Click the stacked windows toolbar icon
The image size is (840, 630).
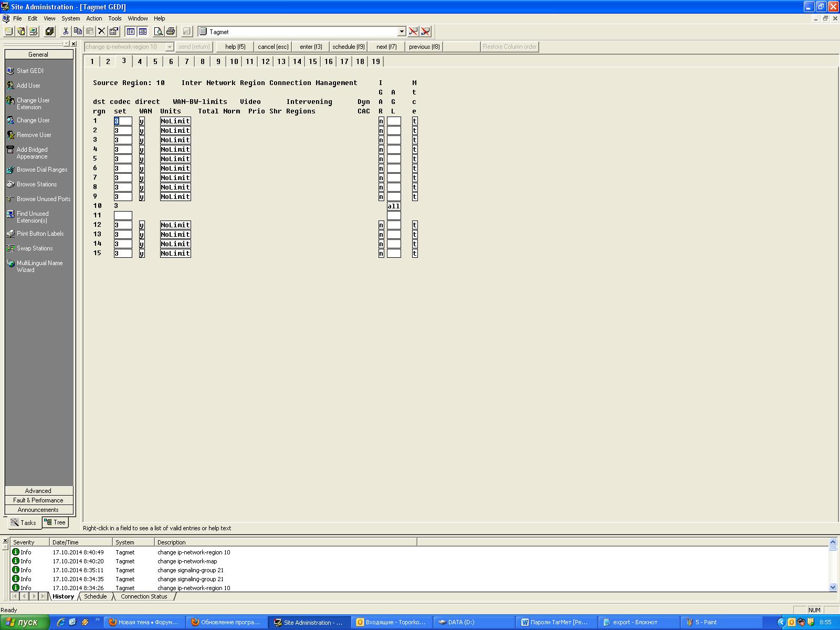click(x=49, y=31)
